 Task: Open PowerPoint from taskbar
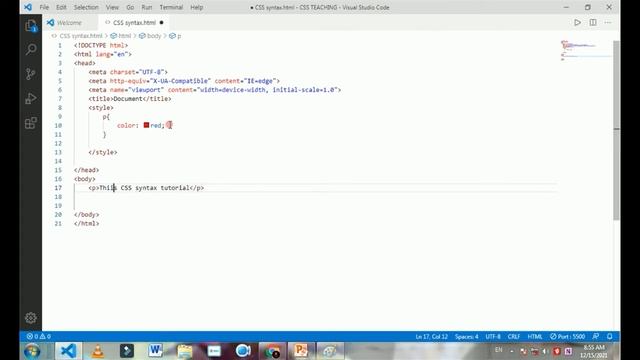pyautogui.click(x=301, y=351)
